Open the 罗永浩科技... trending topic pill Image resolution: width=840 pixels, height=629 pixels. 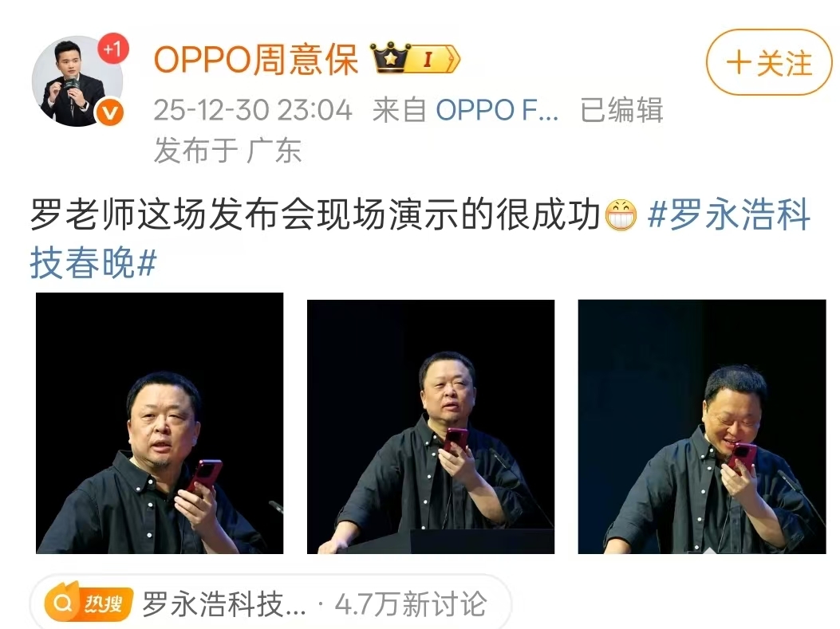point(270,603)
